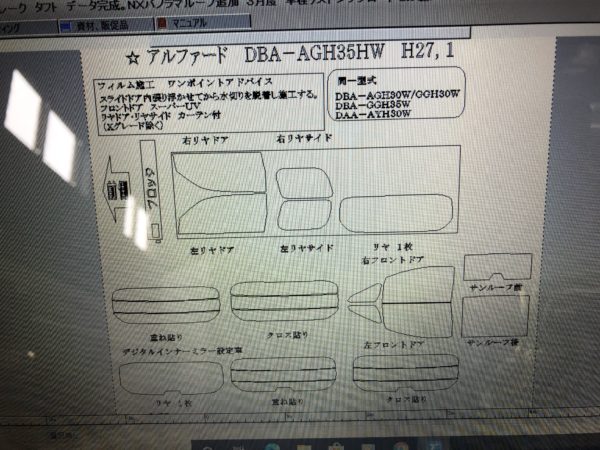Select the bottom right クロス貼り rear pattern

[x=406, y=373]
